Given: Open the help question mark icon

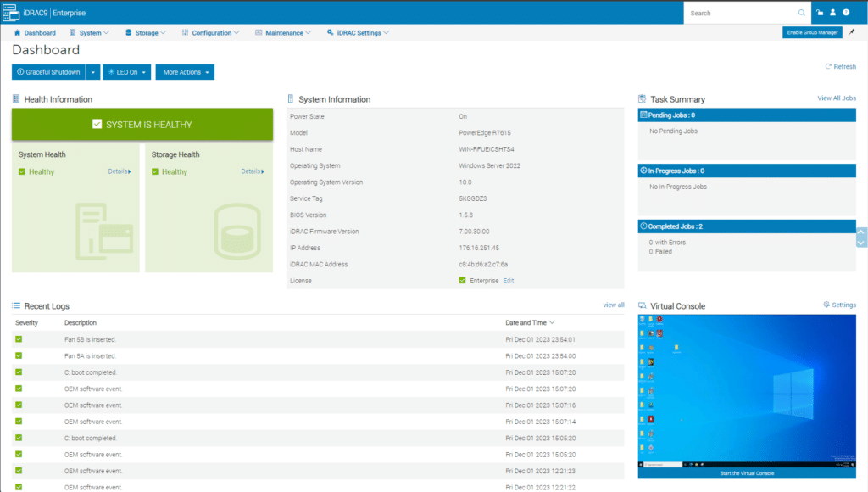Looking at the screenshot, I should click(x=845, y=14).
